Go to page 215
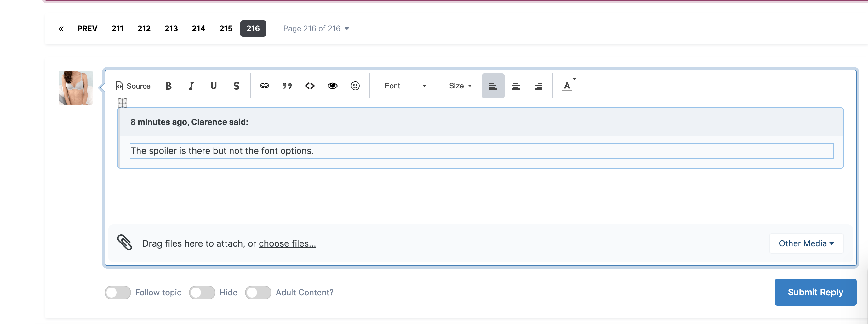Screen dimensions: 868x324 coord(226,29)
